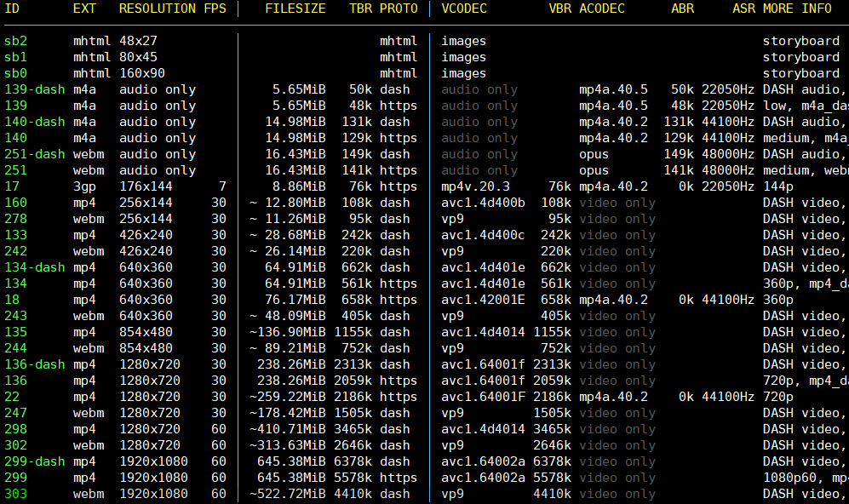
Task: Click the TBR column header
Action: tap(360, 9)
